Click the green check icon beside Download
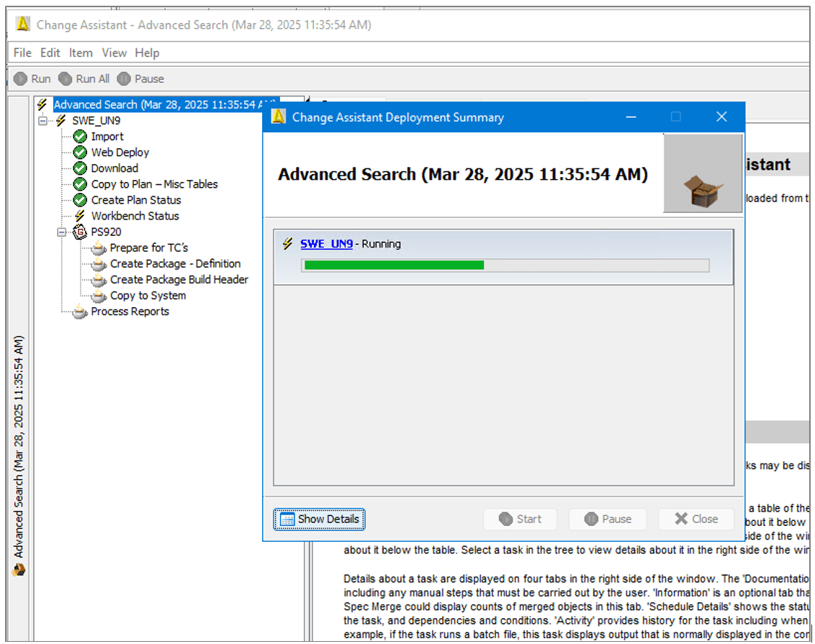 80,168
